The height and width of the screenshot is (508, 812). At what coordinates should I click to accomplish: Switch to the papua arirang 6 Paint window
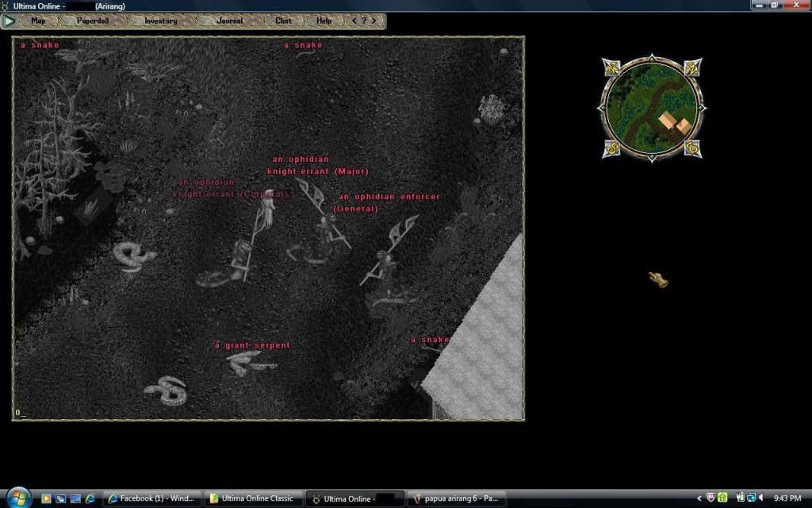pyautogui.click(x=457, y=498)
